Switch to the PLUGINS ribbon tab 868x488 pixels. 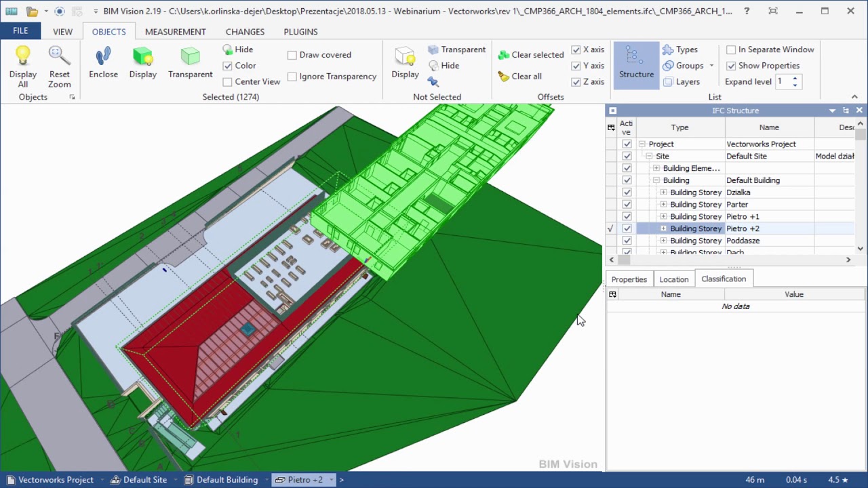(x=300, y=32)
